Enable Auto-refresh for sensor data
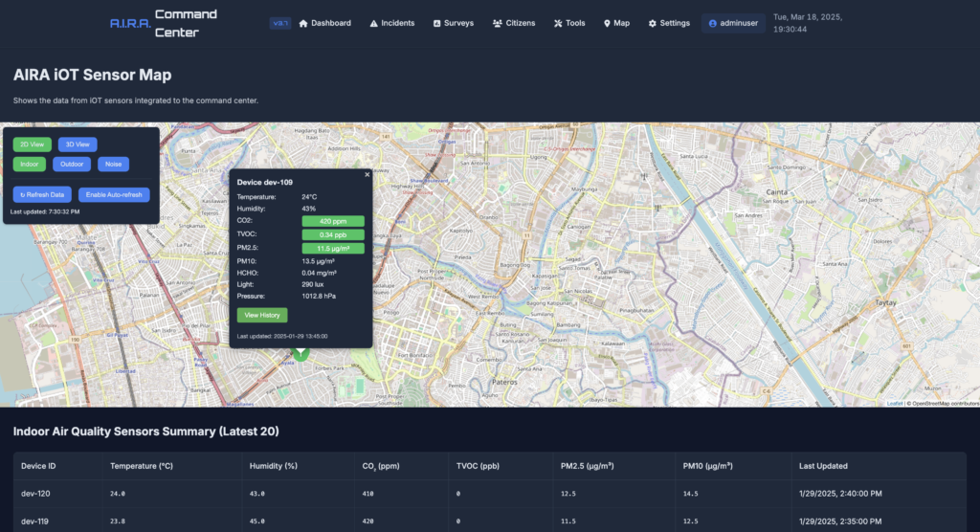The image size is (980, 532). [114, 194]
